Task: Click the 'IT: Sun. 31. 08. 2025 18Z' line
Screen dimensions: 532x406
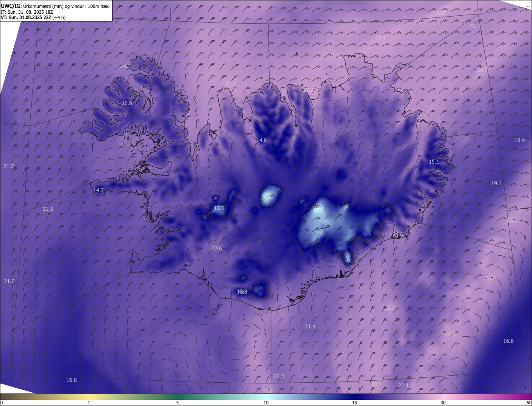Action: tap(27, 12)
